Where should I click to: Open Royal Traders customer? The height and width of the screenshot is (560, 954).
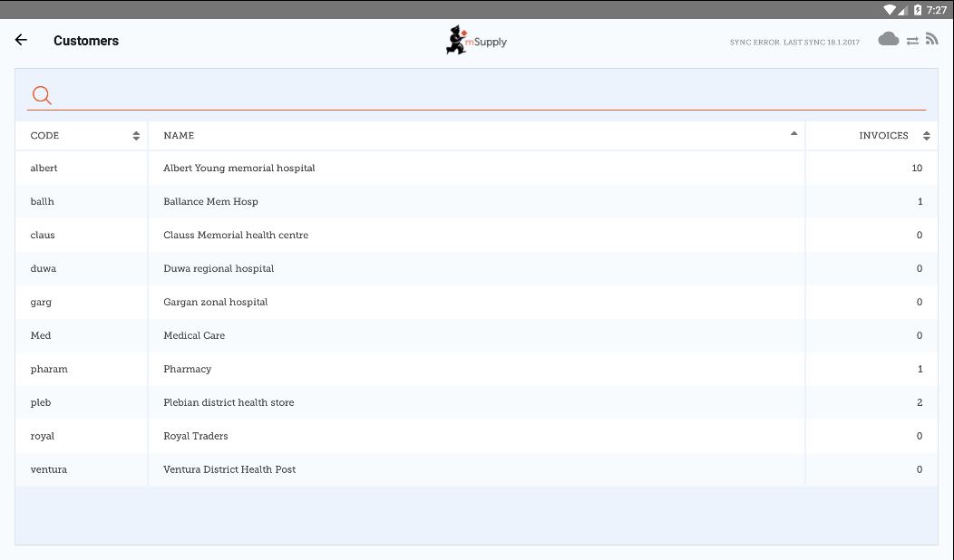coord(476,435)
